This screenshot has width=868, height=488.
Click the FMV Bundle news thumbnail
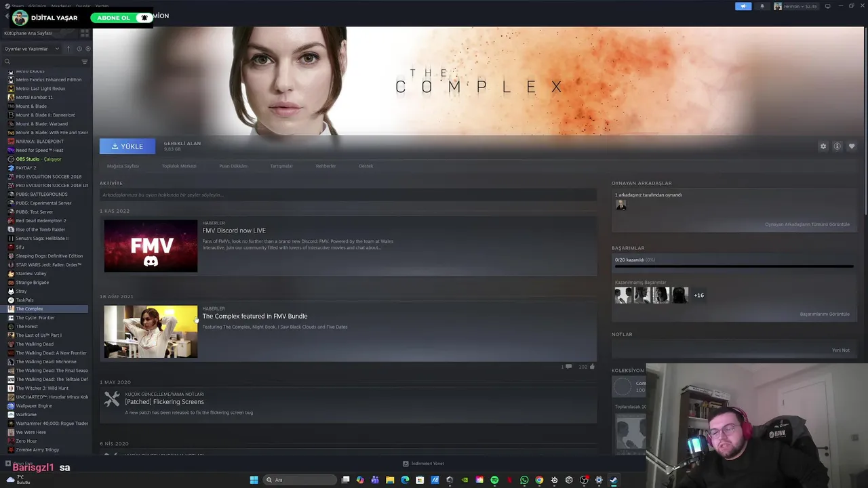[151, 331]
